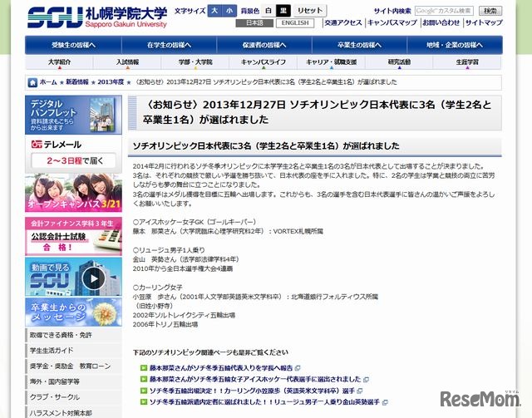Screen dimensions: 532x418
Task: Go to ホーム in breadcrumb
Action: click(48, 82)
